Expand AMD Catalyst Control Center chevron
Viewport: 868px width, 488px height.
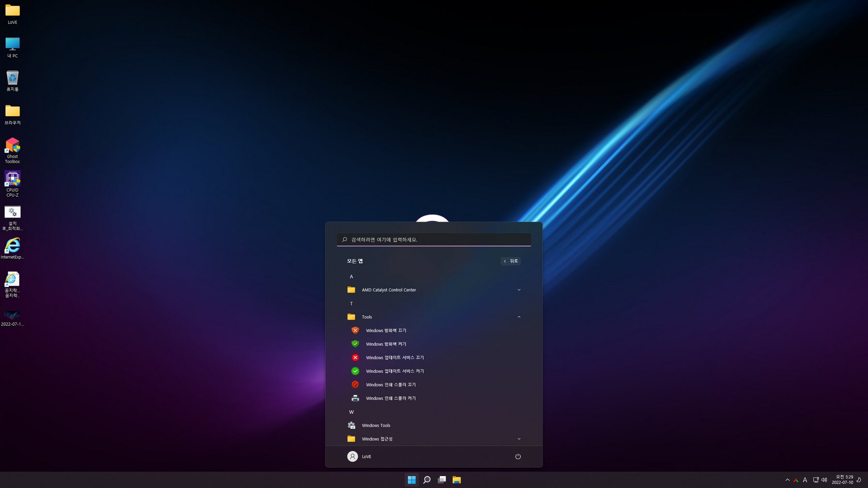tap(519, 290)
